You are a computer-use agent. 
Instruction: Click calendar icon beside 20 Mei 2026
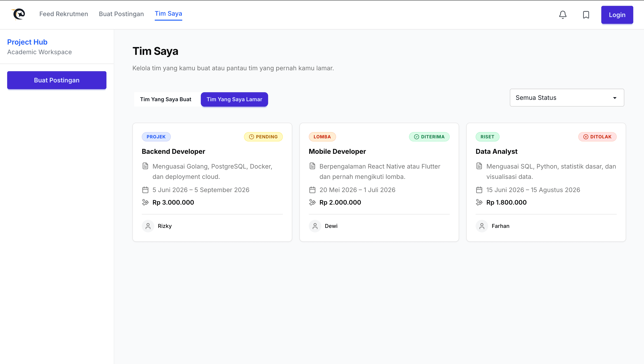click(312, 190)
